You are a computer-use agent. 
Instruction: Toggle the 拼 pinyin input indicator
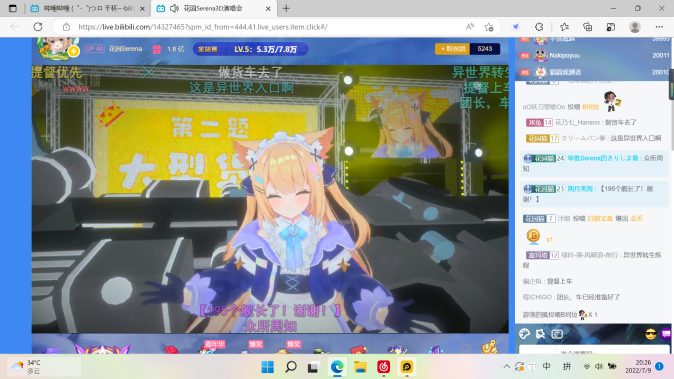point(567,367)
